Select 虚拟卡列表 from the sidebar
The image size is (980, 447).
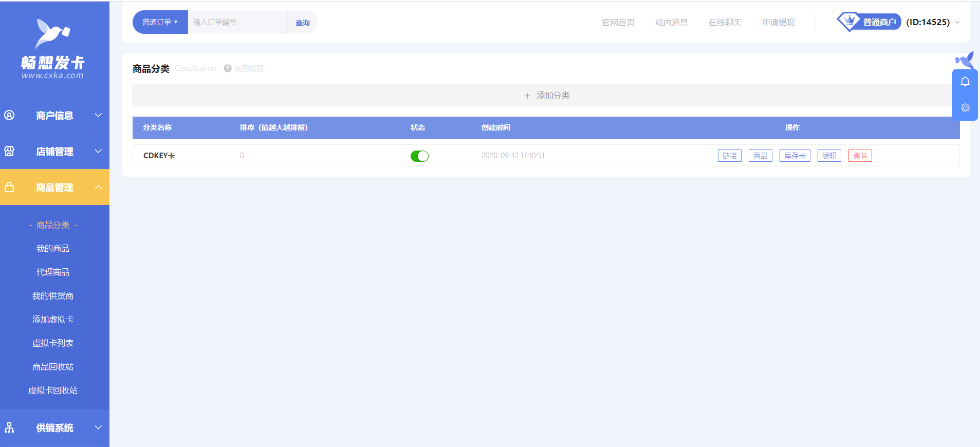pyautogui.click(x=53, y=343)
